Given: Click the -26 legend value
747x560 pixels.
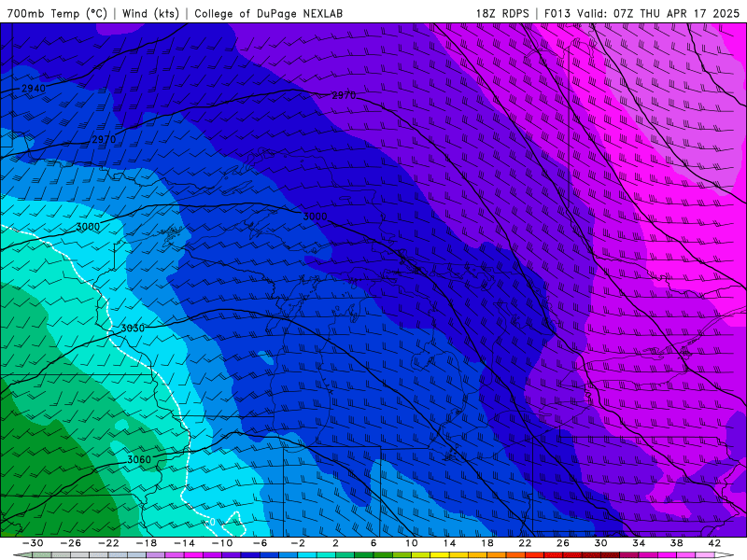Looking at the screenshot, I should [x=71, y=543].
